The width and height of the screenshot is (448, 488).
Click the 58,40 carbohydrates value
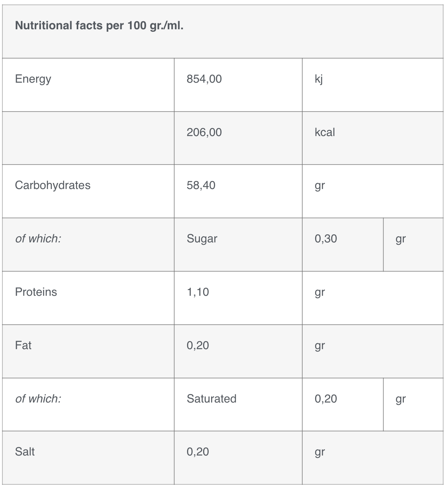(x=201, y=185)
